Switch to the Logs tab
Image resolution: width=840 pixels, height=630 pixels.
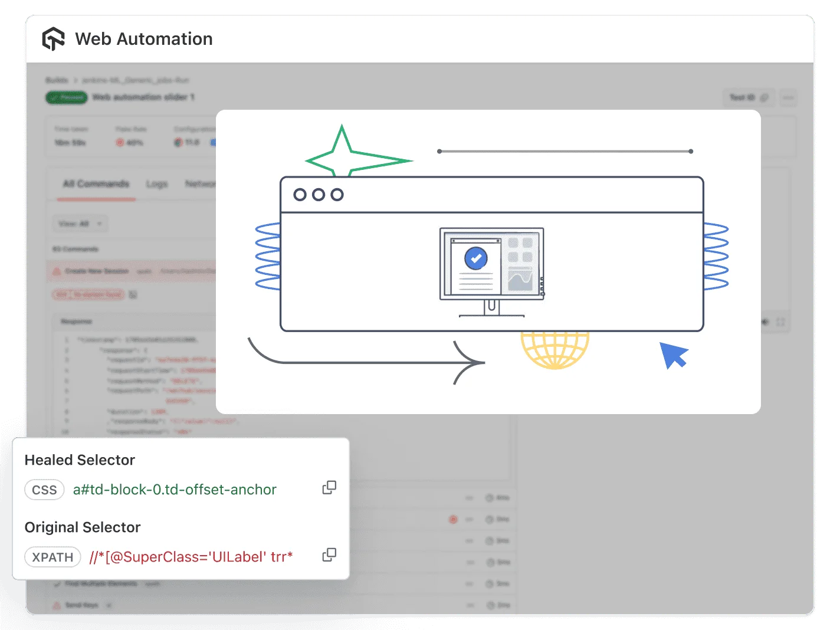[157, 183]
